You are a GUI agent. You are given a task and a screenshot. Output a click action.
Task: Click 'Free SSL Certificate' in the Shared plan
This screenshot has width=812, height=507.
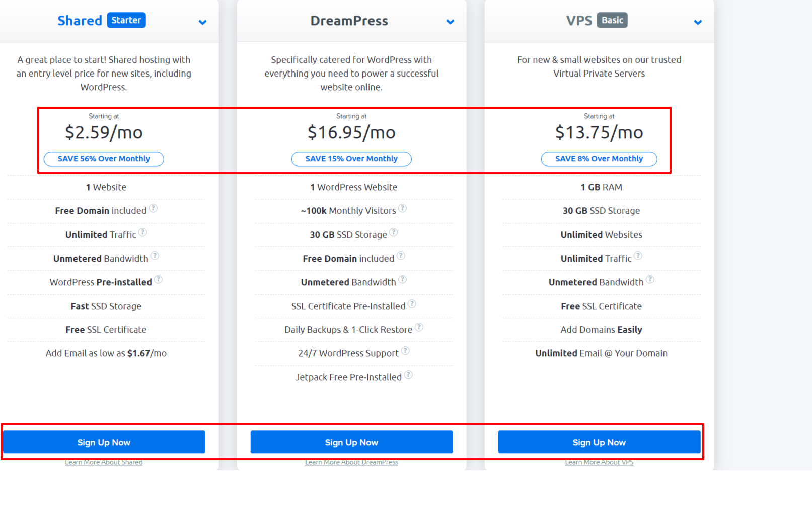pyautogui.click(x=106, y=330)
